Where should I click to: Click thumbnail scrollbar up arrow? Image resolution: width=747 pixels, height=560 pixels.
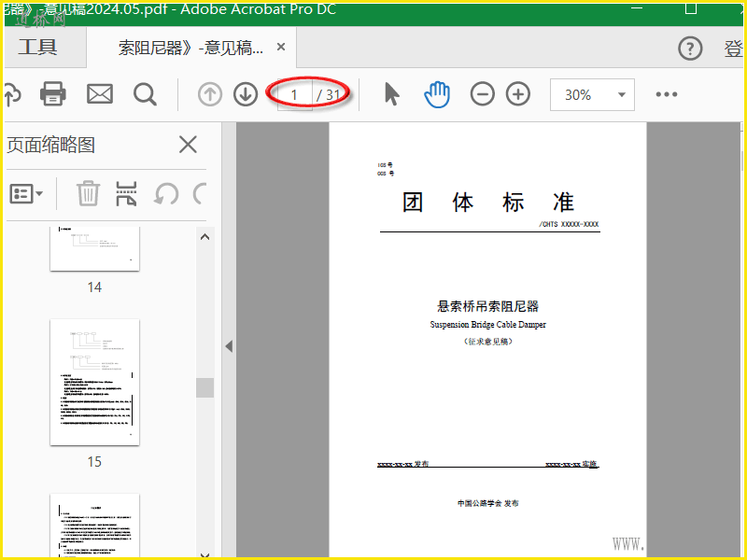click(204, 237)
